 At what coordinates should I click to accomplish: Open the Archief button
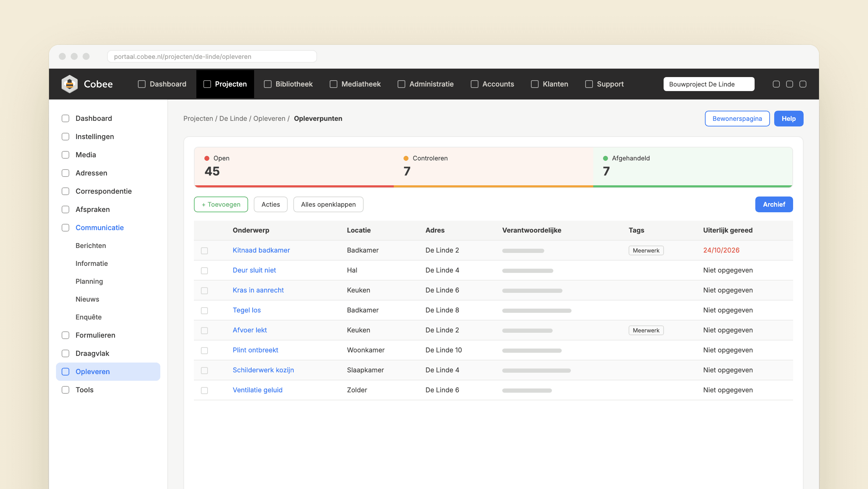pos(774,205)
